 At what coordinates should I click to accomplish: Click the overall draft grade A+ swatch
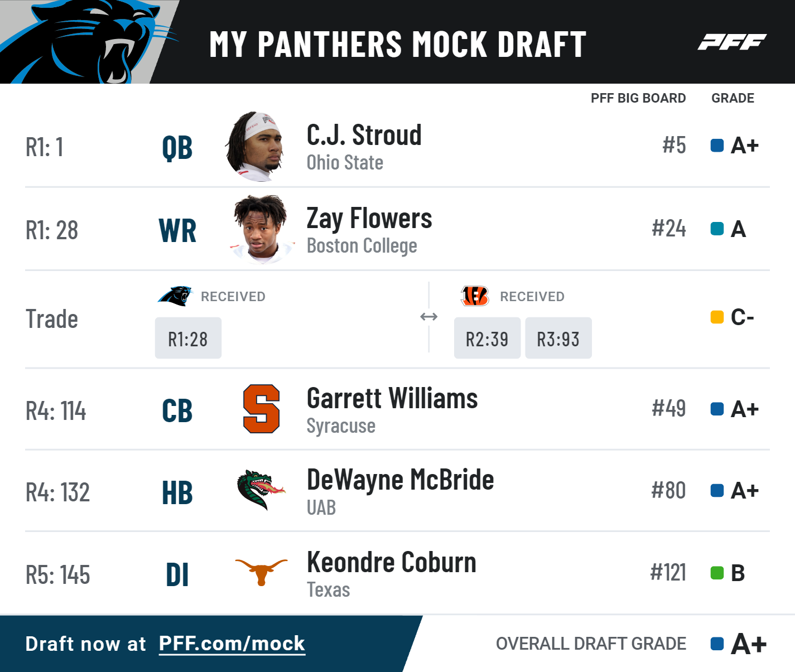[x=717, y=644]
